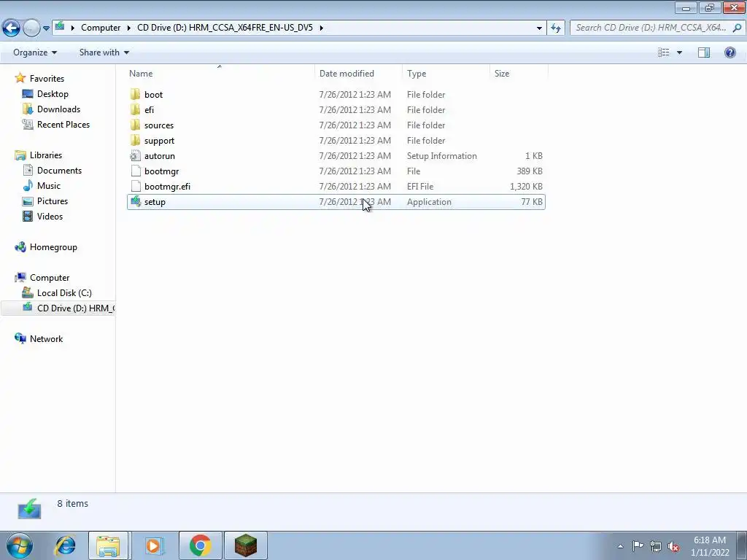Screen dimensions: 747x560
Task: Click the Forward navigation arrow
Action: click(x=31, y=28)
